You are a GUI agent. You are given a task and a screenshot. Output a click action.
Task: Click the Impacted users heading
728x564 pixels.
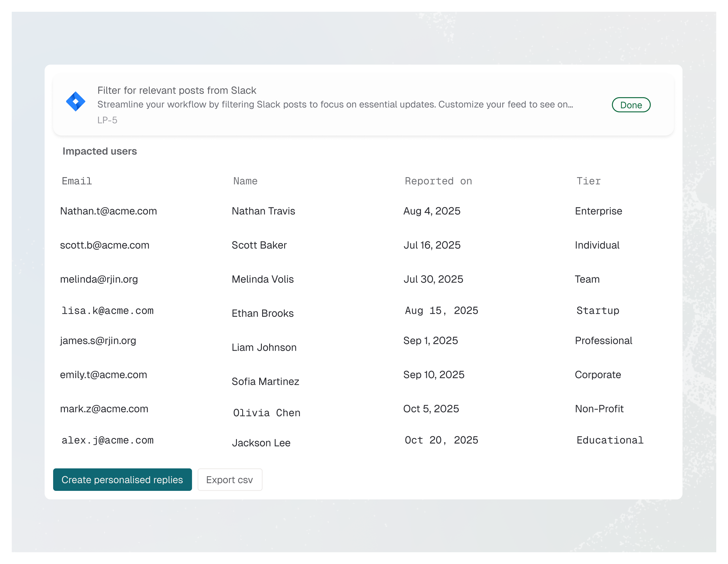pos(100,151)
